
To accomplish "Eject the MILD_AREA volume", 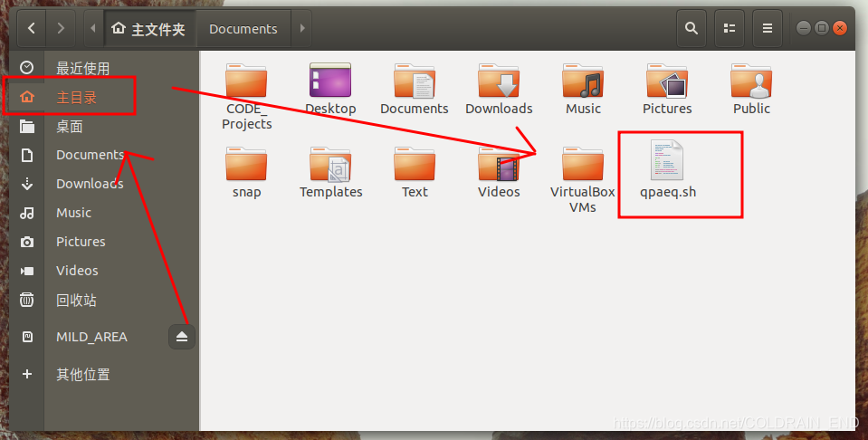I will tap(182, 337).
